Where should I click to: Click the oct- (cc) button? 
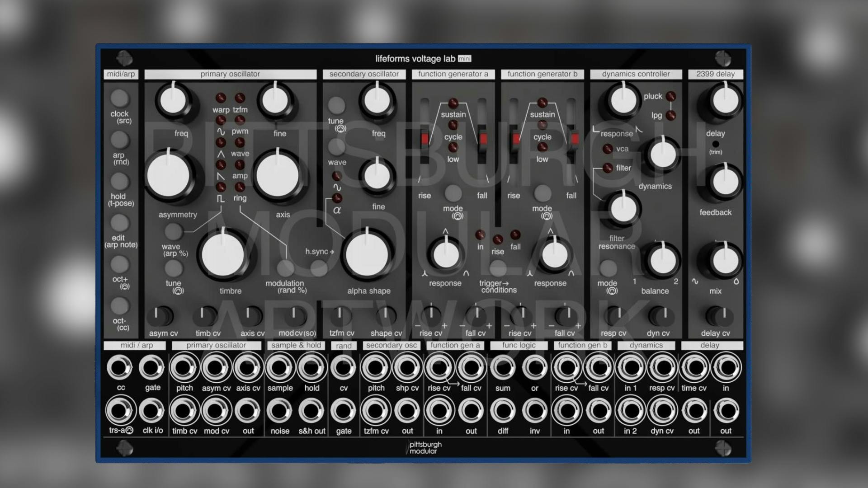[119, 306]
